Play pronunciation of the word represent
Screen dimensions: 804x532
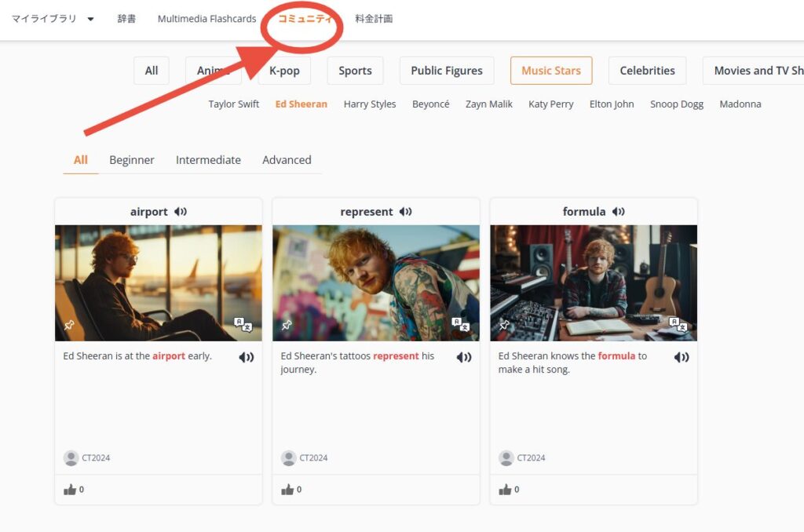[x=406, y=212]
